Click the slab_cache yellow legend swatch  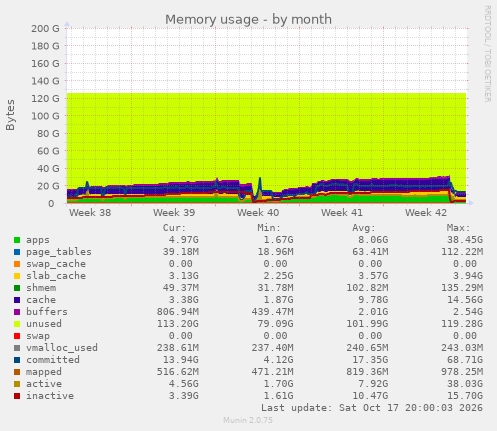(17, 276)
